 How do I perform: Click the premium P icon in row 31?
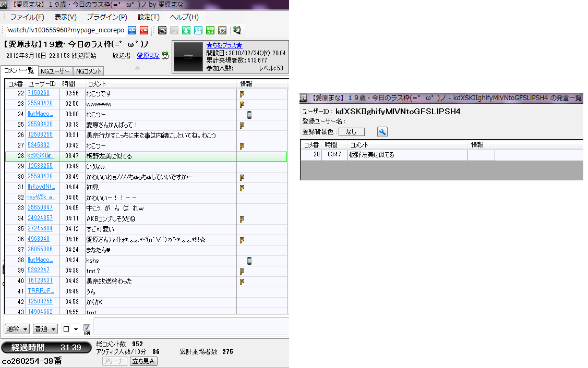point(242,188)
